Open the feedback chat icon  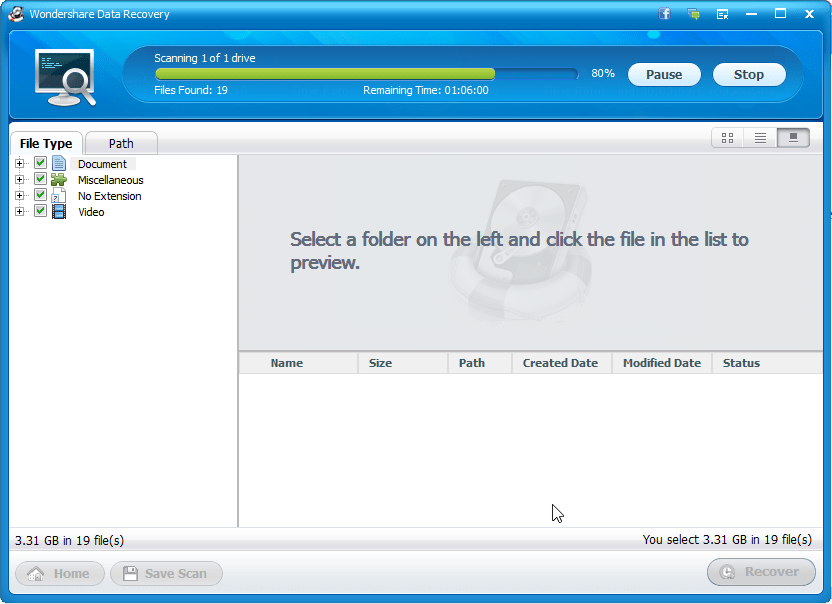coord(693,14)
